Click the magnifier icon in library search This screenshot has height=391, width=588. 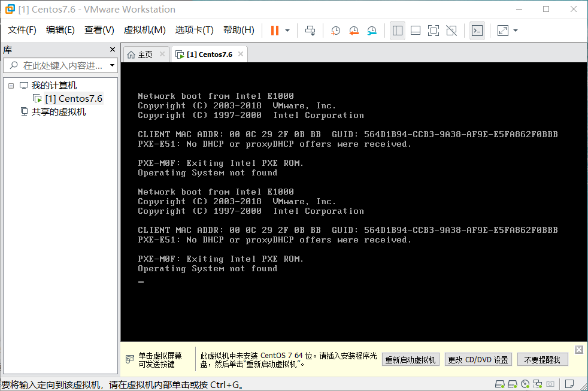14,65
